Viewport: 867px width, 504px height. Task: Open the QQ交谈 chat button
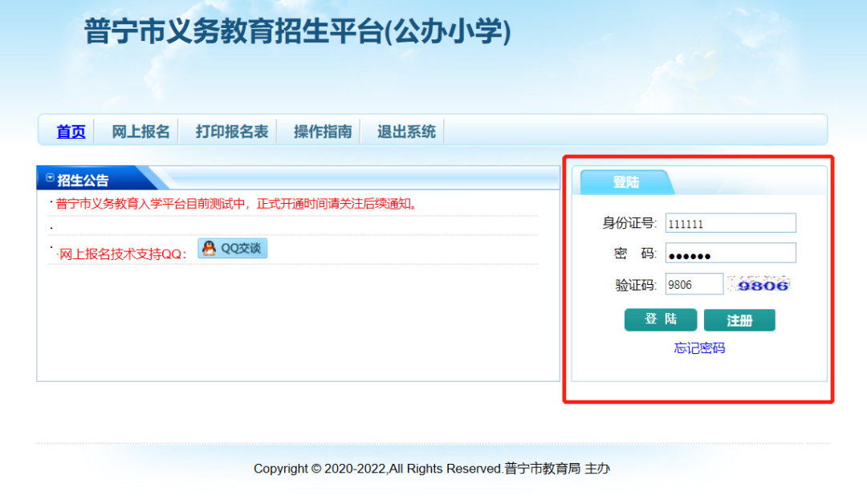[233, 248]
